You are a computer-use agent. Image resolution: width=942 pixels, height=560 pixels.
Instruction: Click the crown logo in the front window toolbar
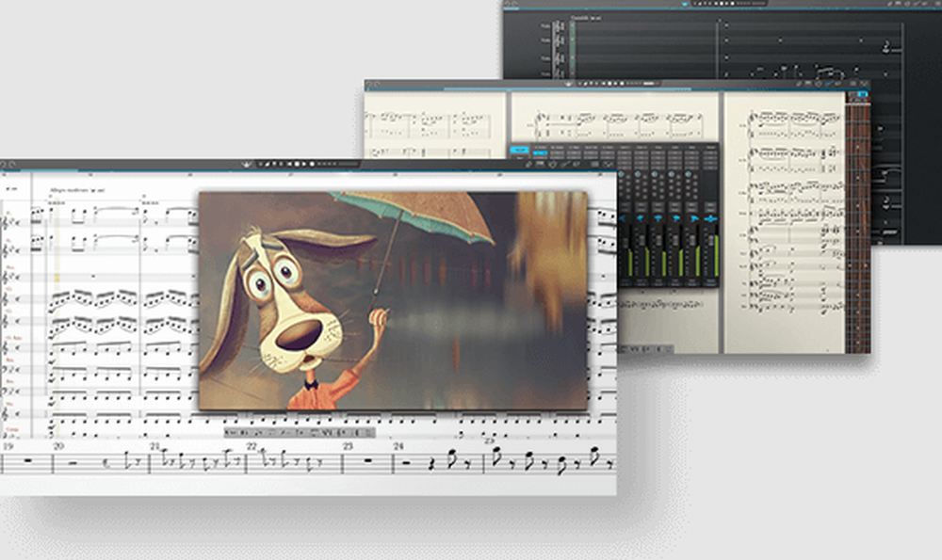point(248,164)
